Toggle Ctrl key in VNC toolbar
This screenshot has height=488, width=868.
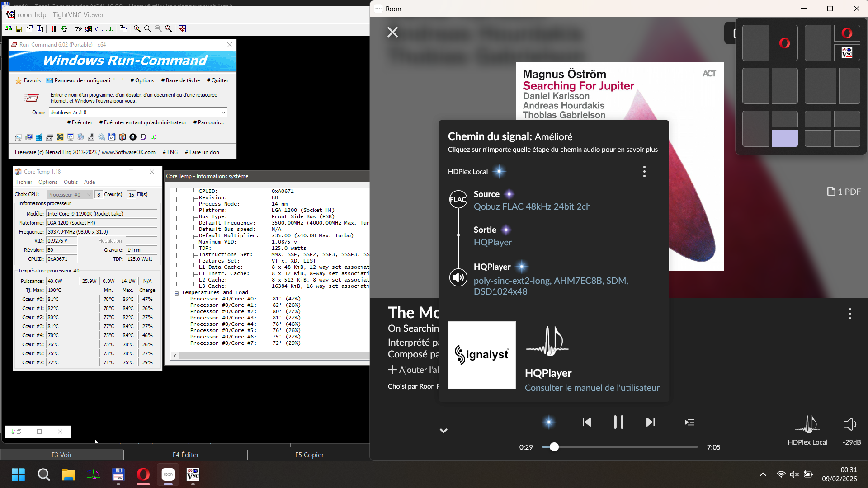pos(99,29)
